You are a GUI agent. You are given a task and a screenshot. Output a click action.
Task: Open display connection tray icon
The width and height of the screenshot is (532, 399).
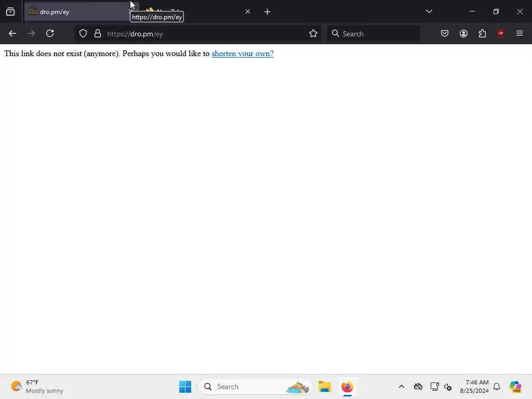click(435, 387)
